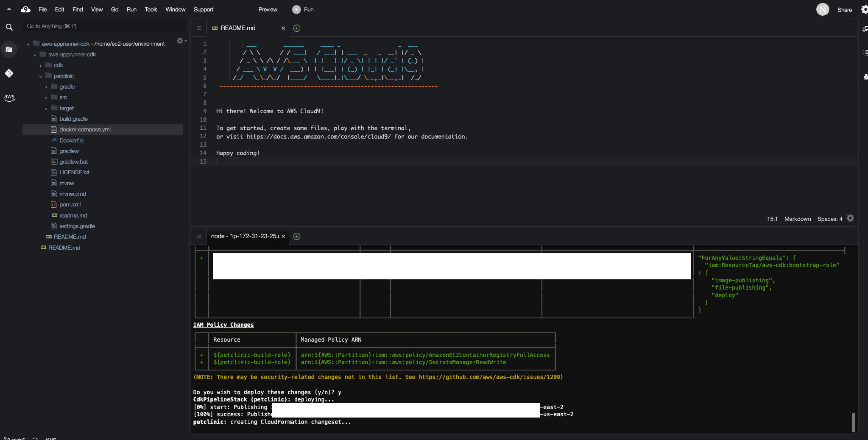Click AmazonEC2ContainerRegistryFullAccess policy ARN text
Viewport: 868px width, 440px height.
coord(425,355)
